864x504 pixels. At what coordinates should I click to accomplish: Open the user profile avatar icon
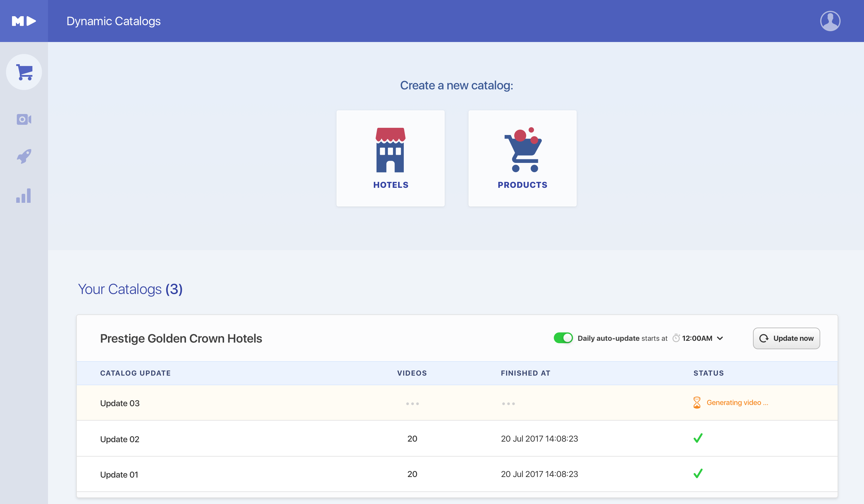pos(830,21)
